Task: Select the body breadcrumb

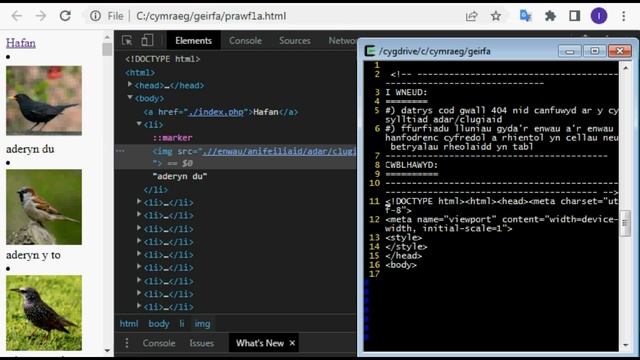Action: [x=159, y=324]
